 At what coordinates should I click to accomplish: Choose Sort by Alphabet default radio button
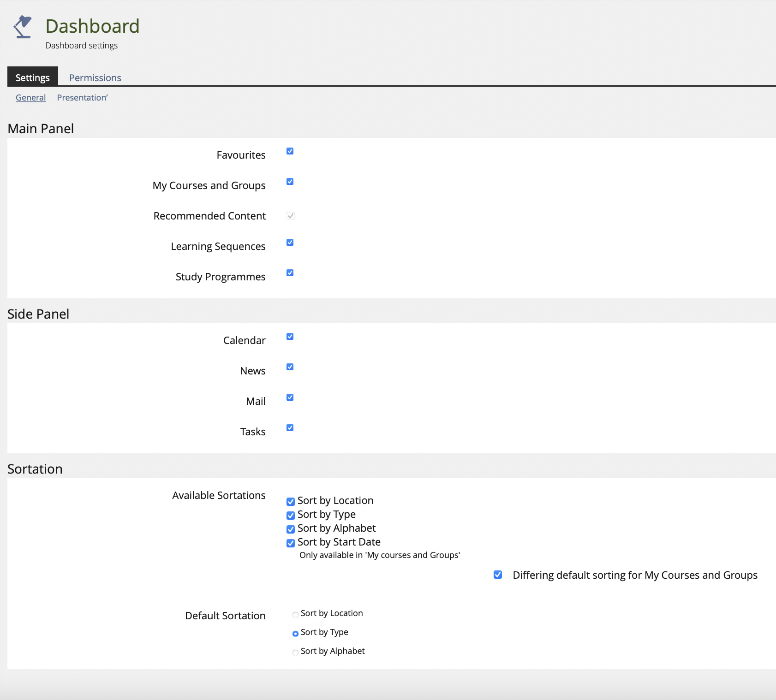pyautogui.click(x=295, y=653)
